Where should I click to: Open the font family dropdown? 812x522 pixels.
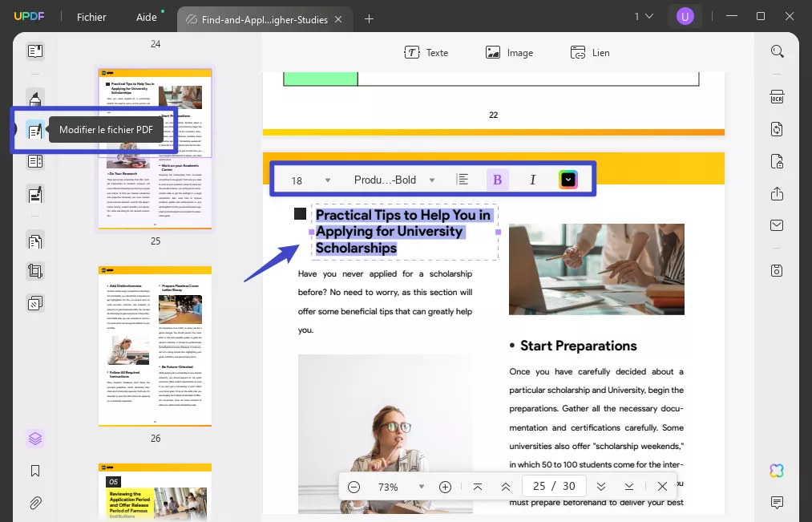pos(432,180)
